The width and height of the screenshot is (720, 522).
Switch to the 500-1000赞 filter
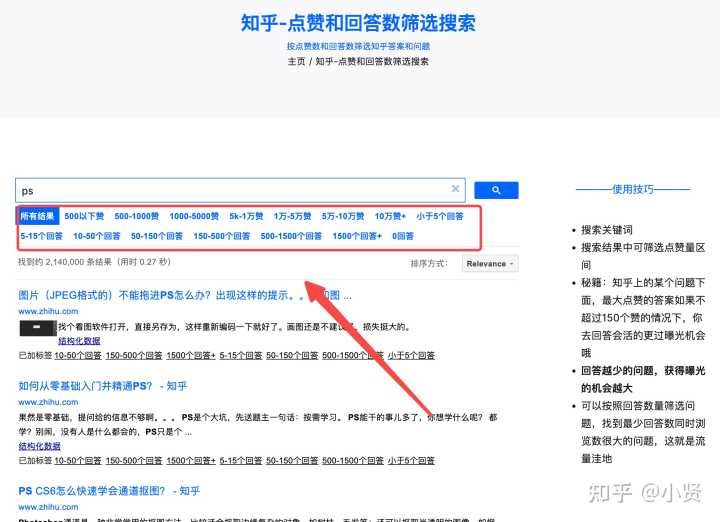[x=136, y=216]
